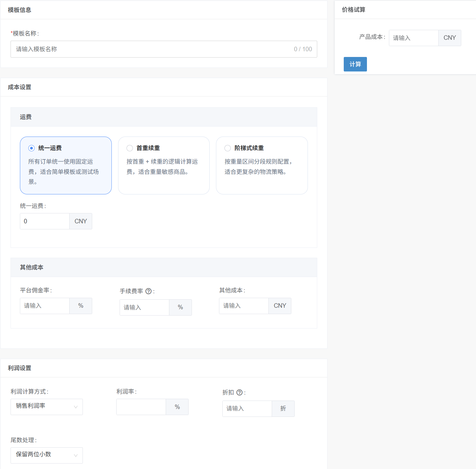Click the 折扣 input field

coord(247,409)
